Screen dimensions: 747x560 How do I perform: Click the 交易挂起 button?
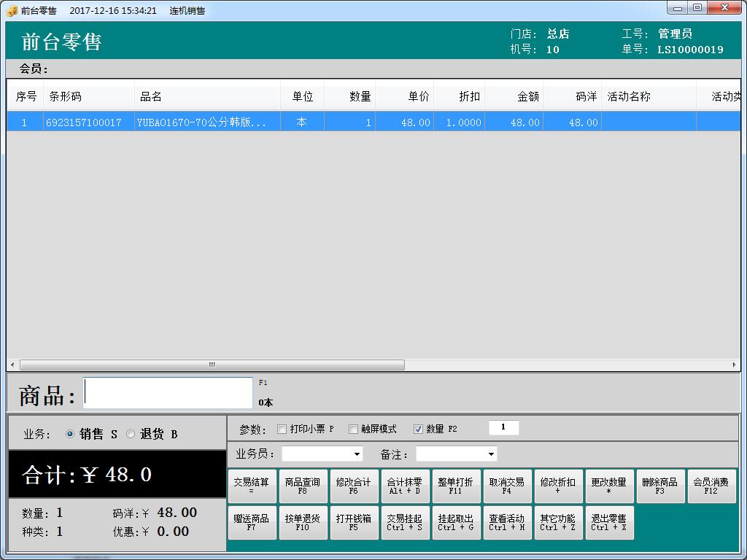[x=405, y=522]
